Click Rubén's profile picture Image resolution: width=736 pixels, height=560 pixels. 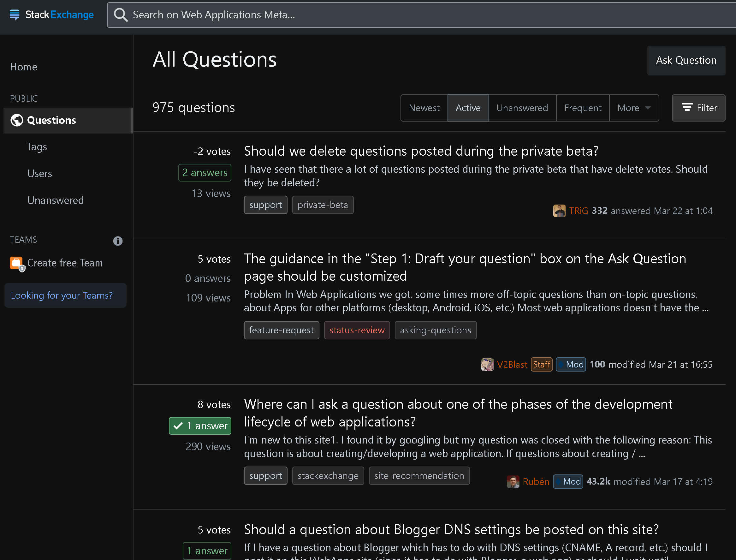click(513, 482)
